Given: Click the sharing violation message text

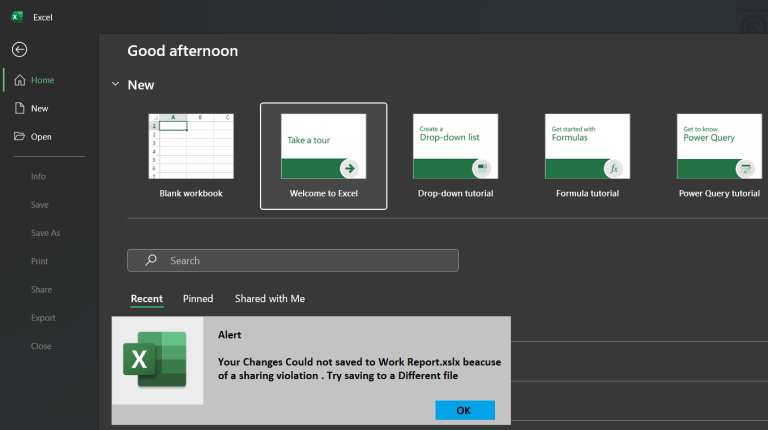Looking at the screenshot, I should [x=360, y=369].
